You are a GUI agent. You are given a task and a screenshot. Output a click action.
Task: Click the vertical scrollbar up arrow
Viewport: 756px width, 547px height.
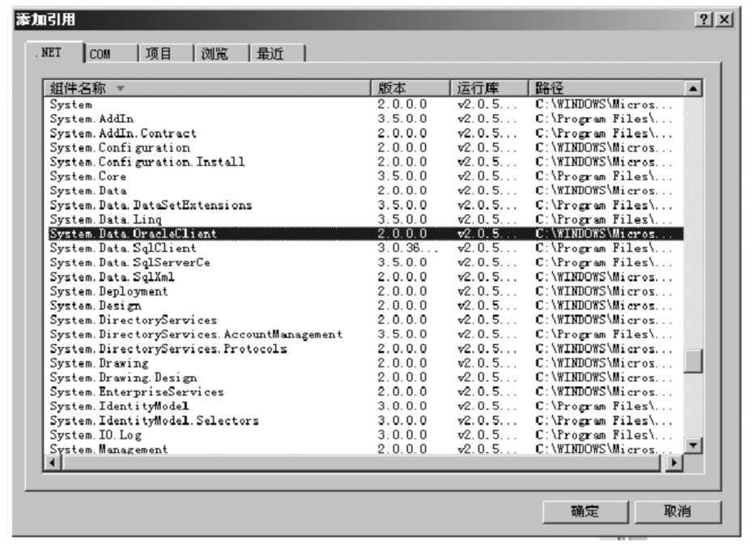pyautogui.click(x=693, y=89)
